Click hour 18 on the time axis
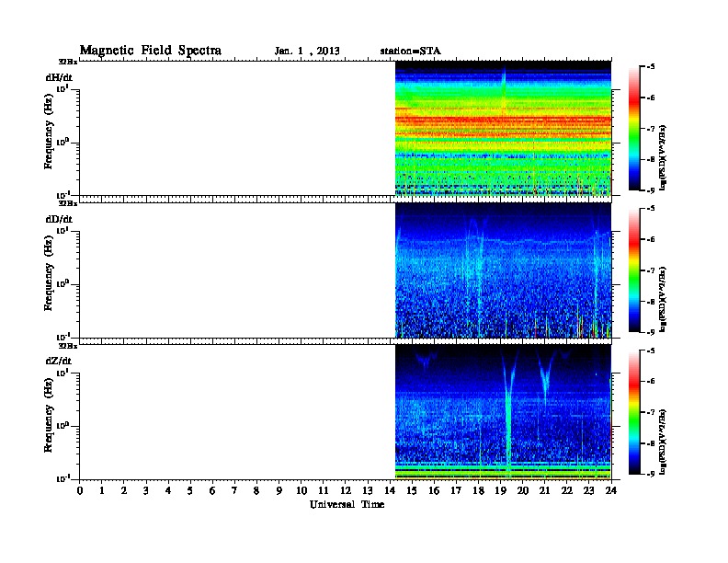 (x=478, y=491)
